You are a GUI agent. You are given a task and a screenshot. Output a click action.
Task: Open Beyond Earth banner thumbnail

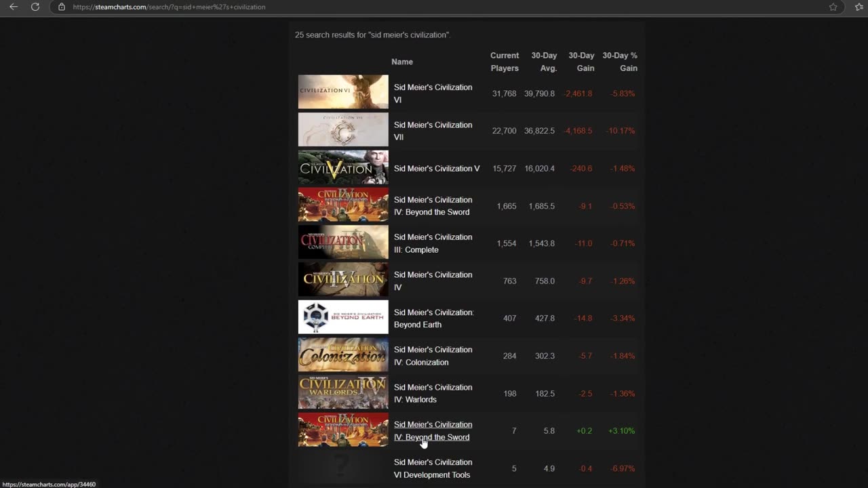click(x=343, y=317)
